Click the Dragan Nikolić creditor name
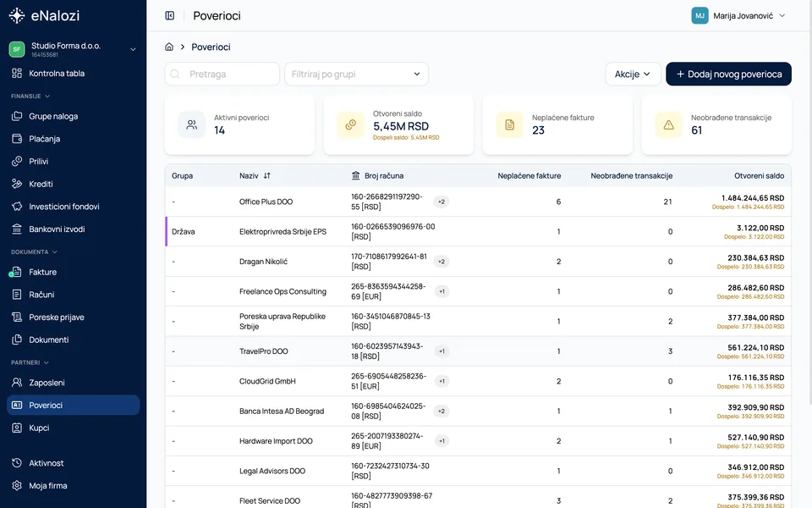The width and height of the screenshot is (812, 508). (x=263, y=262)
